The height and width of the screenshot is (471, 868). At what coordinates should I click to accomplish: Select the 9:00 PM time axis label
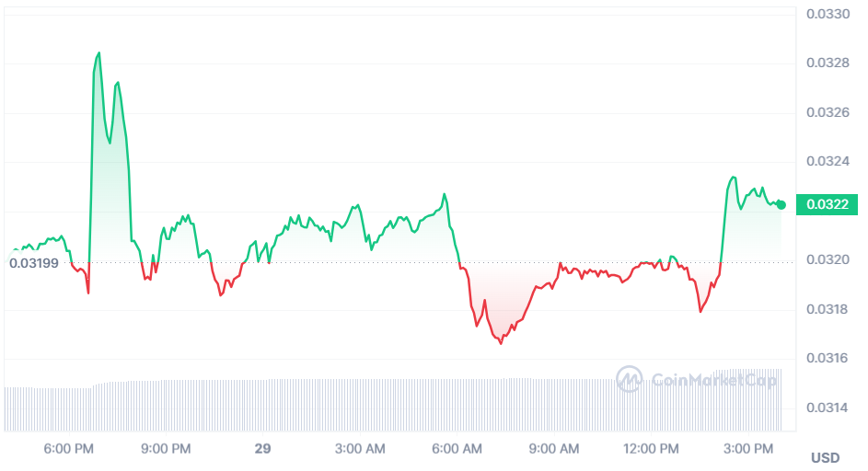pos(166,449)
